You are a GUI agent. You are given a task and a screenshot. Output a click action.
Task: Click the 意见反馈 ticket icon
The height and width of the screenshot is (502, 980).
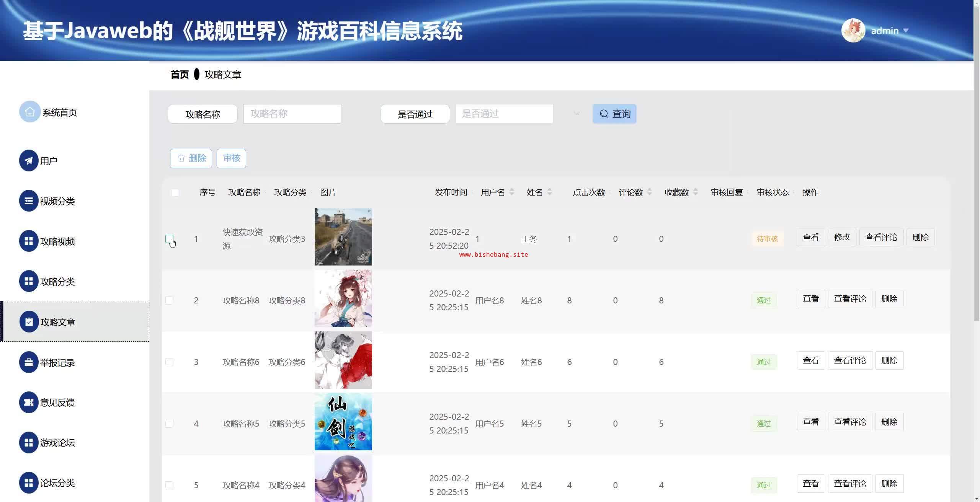pyautogui.click(x=29, y=402)
